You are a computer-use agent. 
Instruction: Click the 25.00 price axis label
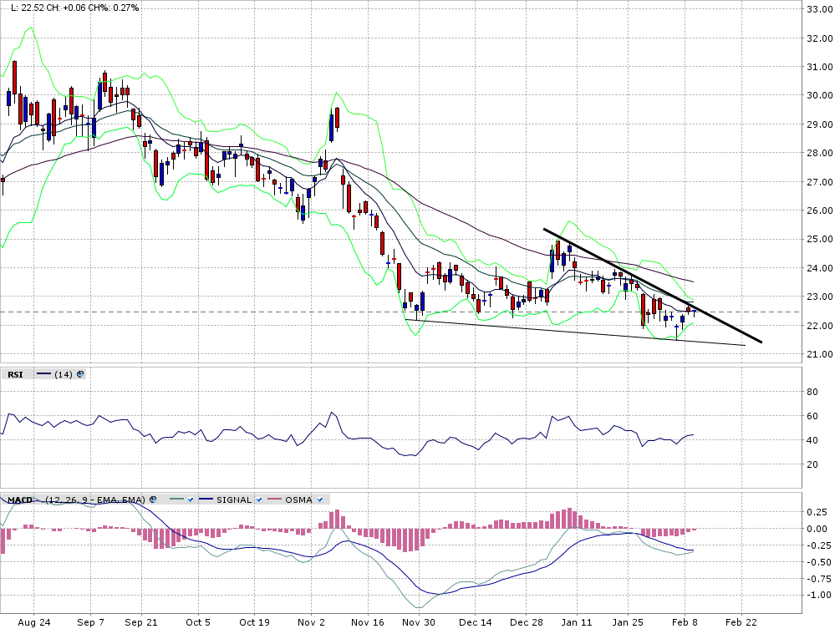coord(817,239)
